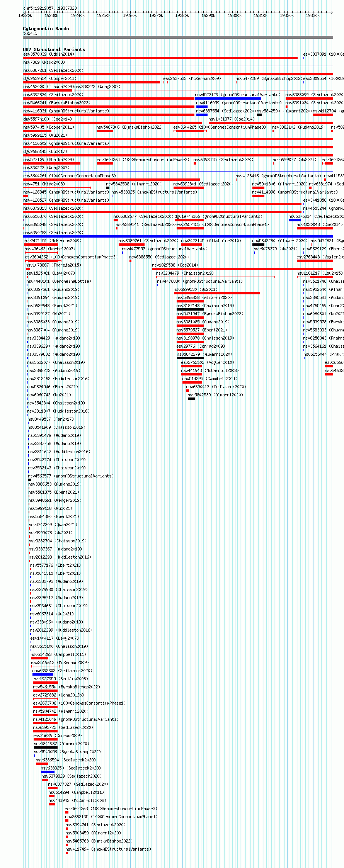344x868 pixels.
Task: Click esv3604264 1000Genomes Phase3 label
Action: [143, 160]
